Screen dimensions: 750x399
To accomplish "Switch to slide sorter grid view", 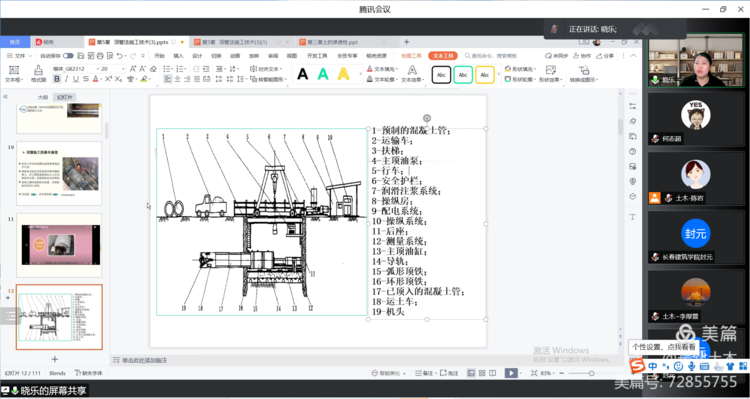I will click(482, 373).
